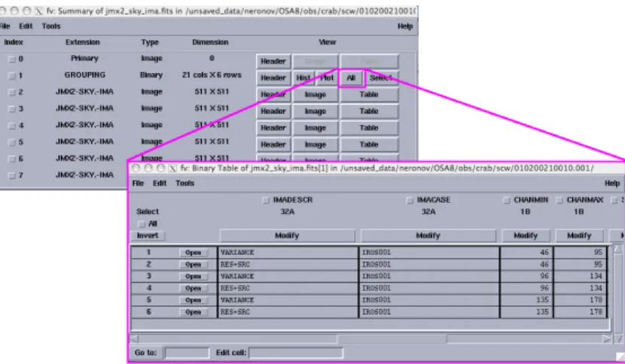Viewport: 625px width, 364px height.
Task: Tick the IMADESCR column checkbox
Action: [267, 200]
